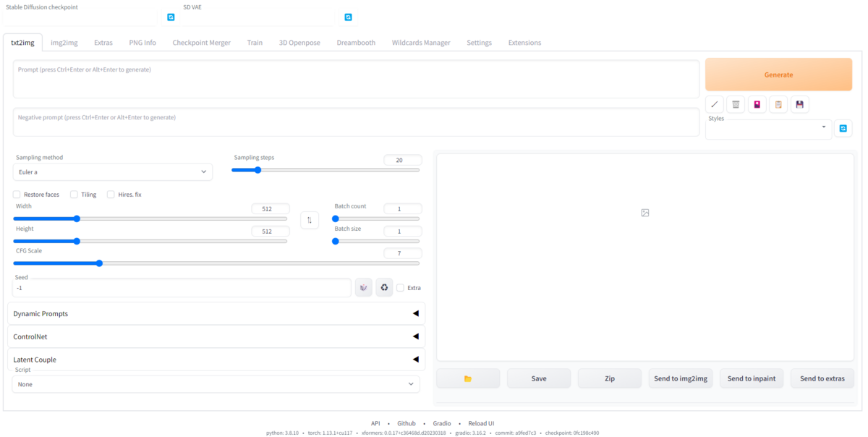Image resolution: width=868 pixels, height=437 pixels.
Task: Refresh the Stable Diffusion checkpoint list
Action: tap(171, 17)
